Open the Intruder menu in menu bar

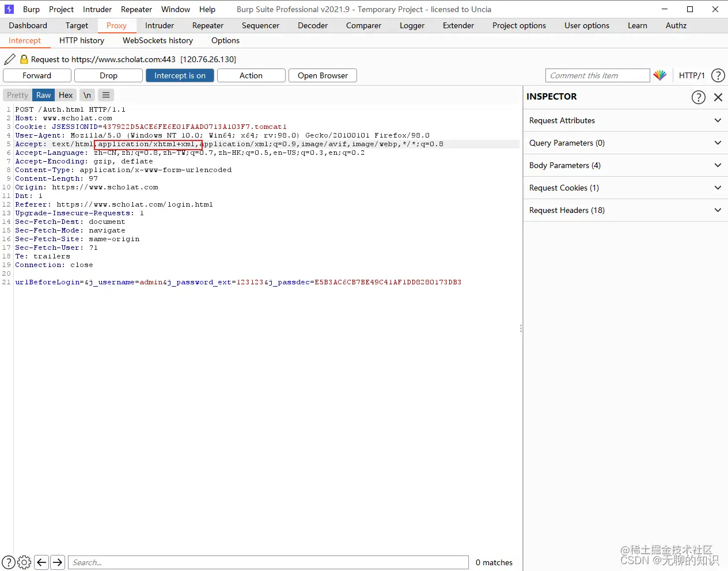point(97,9)
